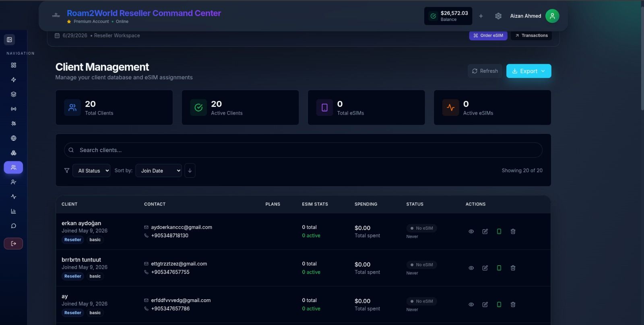The height and width of the screenshot is (325, 644).
Task: Click the lightning bolt icon in sidebar
Action: pos(14,80)
